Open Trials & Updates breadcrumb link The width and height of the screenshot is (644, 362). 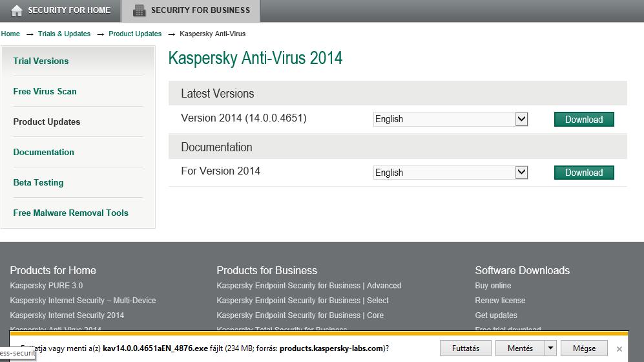pos(64,34)
